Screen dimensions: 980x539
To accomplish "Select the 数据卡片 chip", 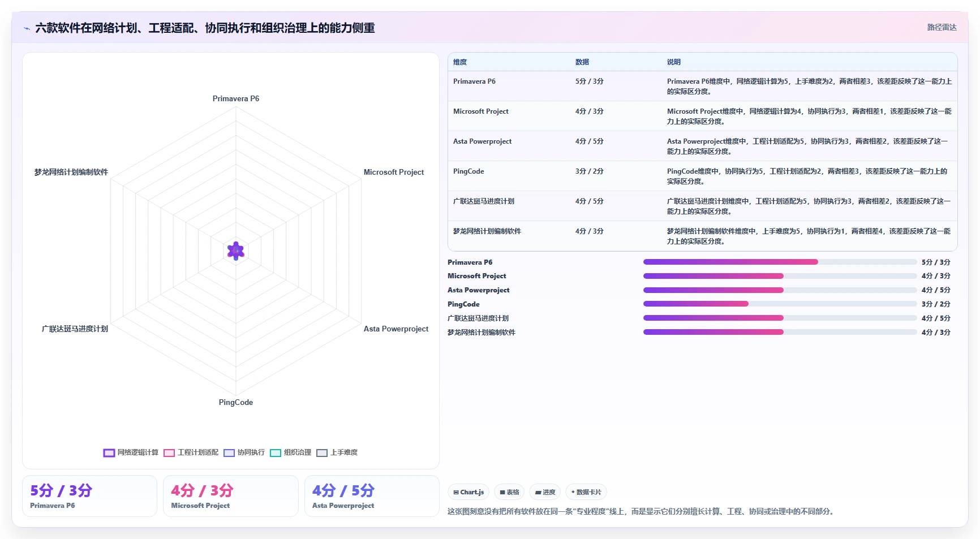I will [586, 492].
